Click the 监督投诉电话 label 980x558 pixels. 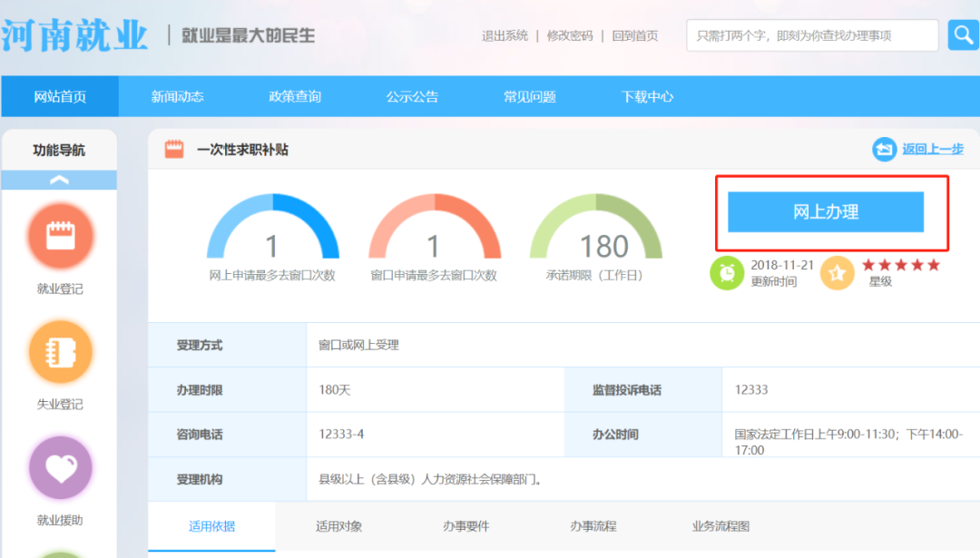(x=627, y=390)
